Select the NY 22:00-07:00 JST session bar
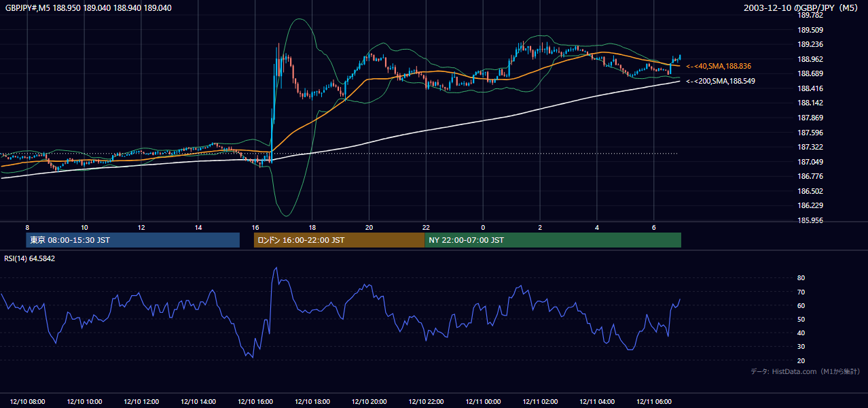The width and height of the screenshot is (868, 408). tap(553, 240)
